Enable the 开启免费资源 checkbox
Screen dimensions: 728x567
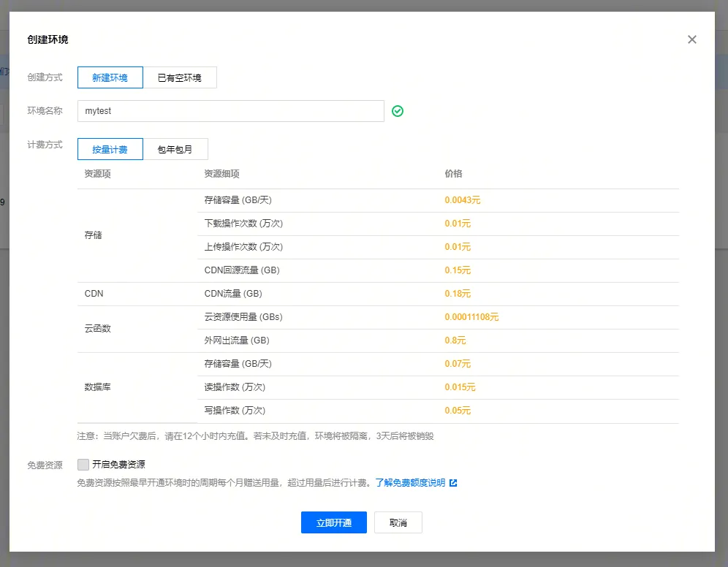pos(83,465)
